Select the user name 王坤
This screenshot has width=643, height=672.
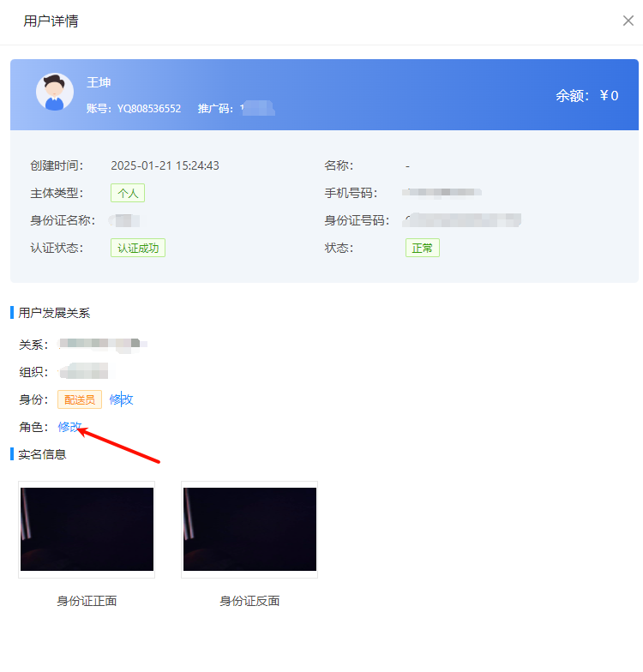99,82
